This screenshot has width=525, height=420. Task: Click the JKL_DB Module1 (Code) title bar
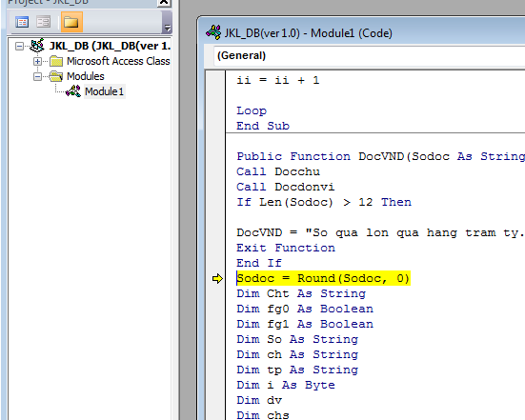click(362, 33)
